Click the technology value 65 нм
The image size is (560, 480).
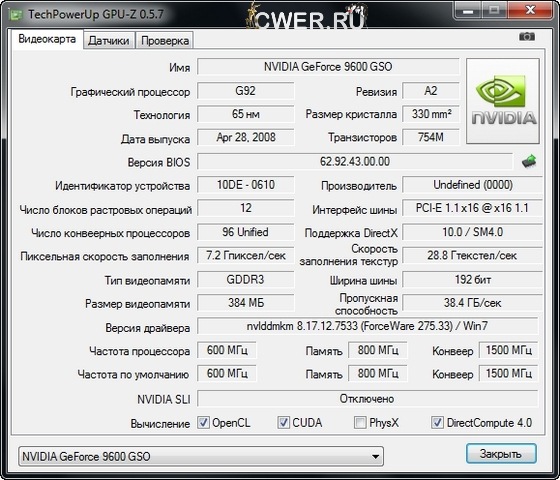point(246,114)
